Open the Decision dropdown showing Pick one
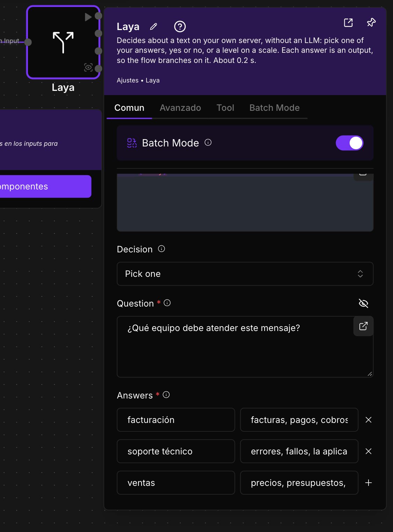Viewport: 393px width, 532px height. (245, 274)
